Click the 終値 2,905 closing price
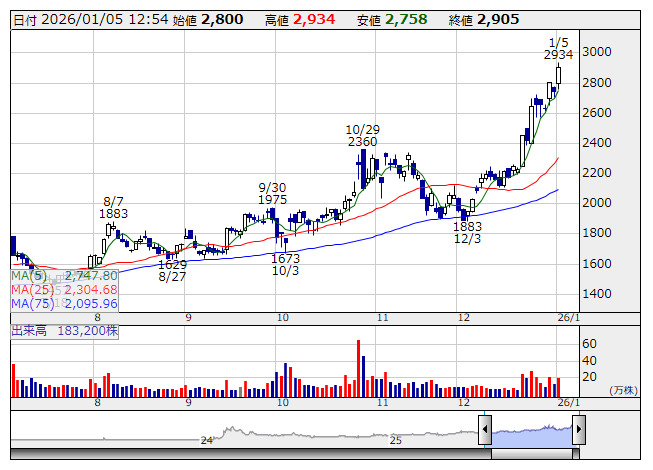653x470 pixels. (497, 19)
